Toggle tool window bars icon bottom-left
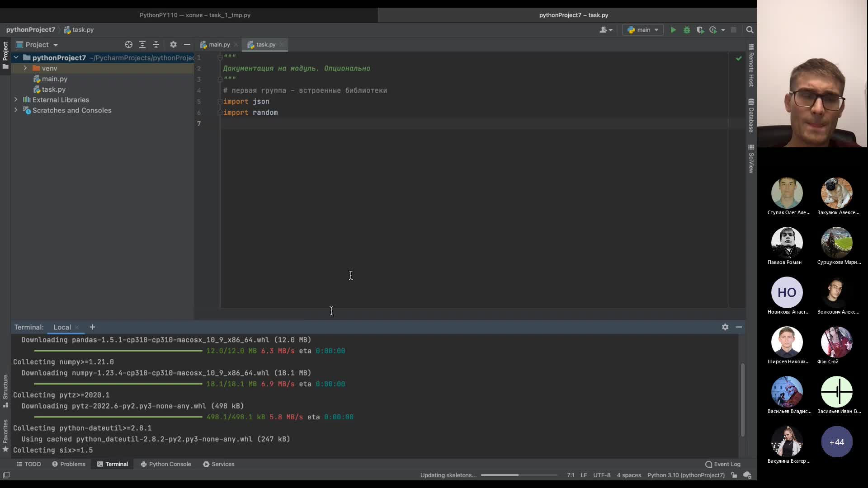868x488 pixels. coord(6,475)
